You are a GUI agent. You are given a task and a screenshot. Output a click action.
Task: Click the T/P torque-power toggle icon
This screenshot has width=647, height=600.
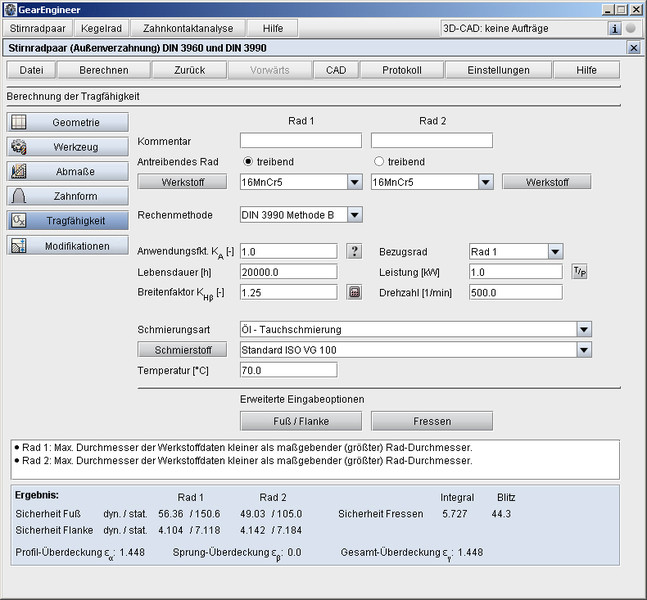coord(579,271)
